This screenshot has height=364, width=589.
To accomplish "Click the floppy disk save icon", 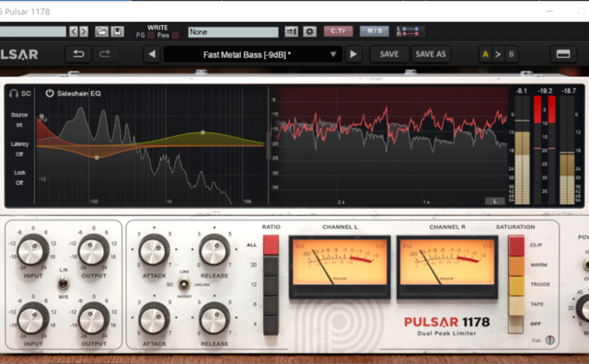I will point(117,32).
